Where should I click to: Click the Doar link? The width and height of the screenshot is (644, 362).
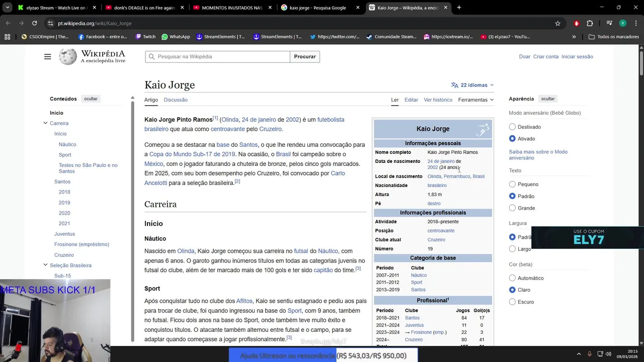pos(525,57)
